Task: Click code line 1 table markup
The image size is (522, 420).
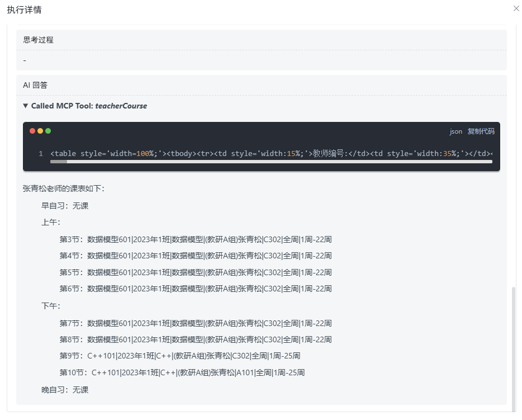Action: coord(271,154)
